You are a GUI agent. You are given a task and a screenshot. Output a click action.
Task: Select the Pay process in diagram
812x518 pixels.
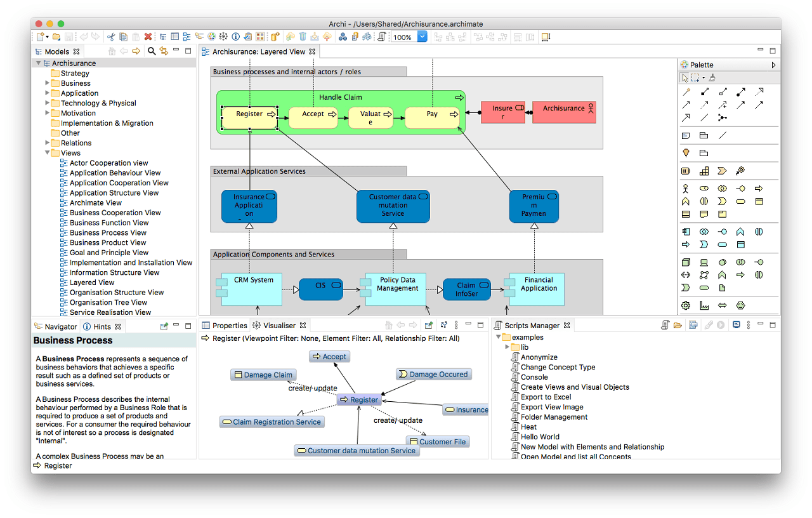tap(432, 118)
